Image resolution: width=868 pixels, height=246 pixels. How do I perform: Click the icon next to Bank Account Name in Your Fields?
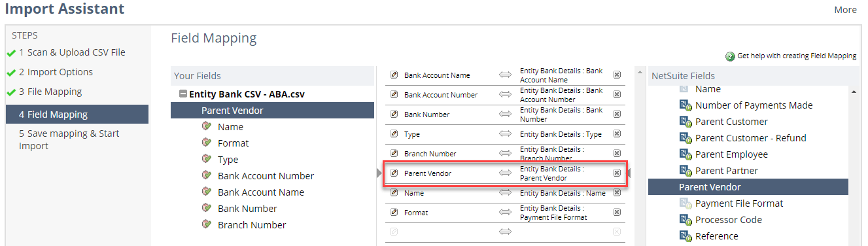[207, 192]
